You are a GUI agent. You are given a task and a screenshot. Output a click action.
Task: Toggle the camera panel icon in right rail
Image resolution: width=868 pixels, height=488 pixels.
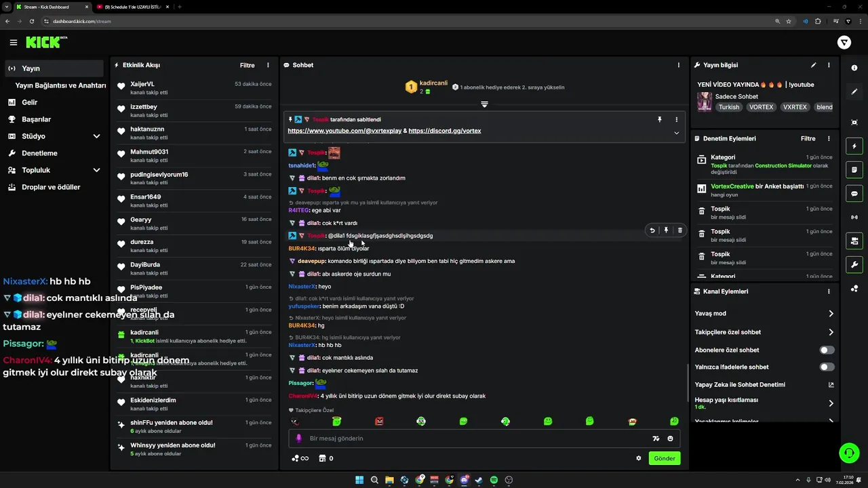854,241
